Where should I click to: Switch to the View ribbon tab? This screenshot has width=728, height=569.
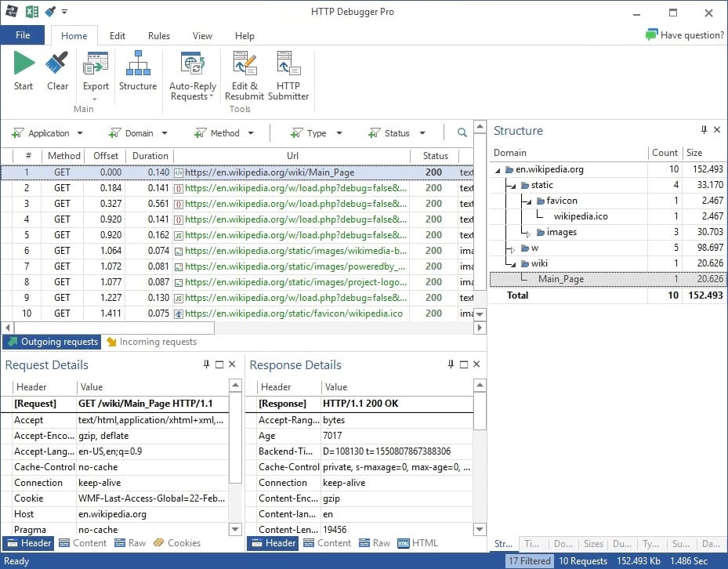pyautogui.click(x=202, y=36)
